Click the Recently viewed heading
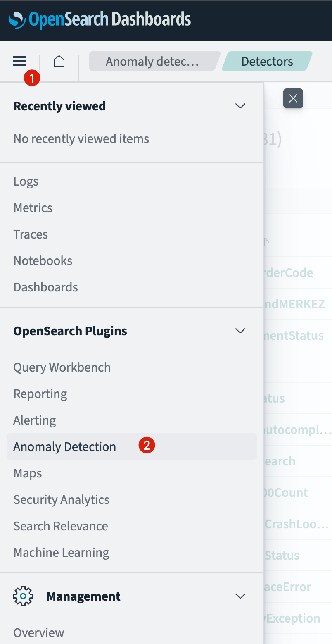The width and height of the screenshot is (332, 644). [59, 106]
